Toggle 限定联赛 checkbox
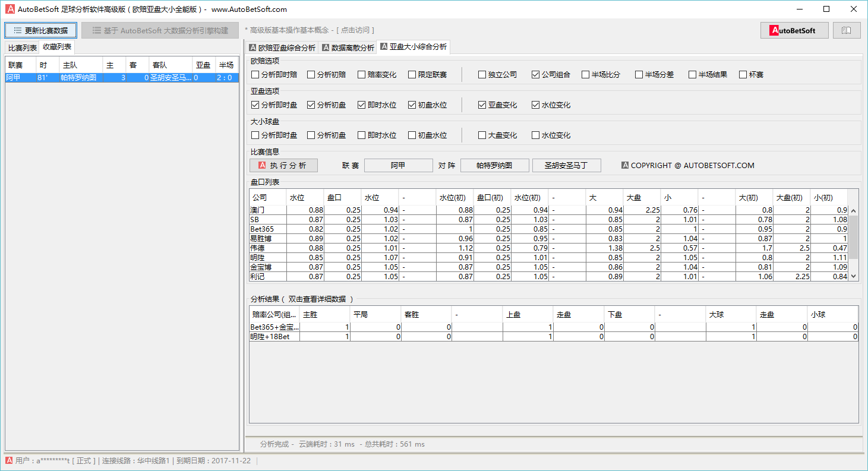 tap(412, 75)
